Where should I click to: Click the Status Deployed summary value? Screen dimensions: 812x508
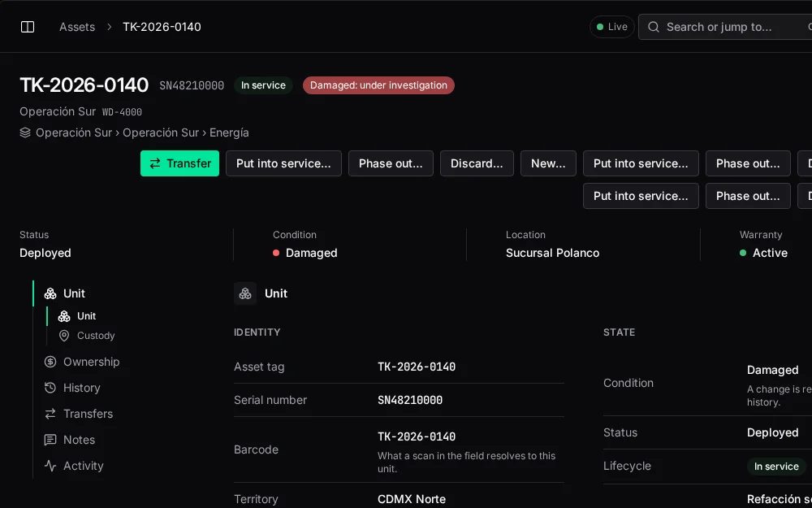(x=45, y=253)
